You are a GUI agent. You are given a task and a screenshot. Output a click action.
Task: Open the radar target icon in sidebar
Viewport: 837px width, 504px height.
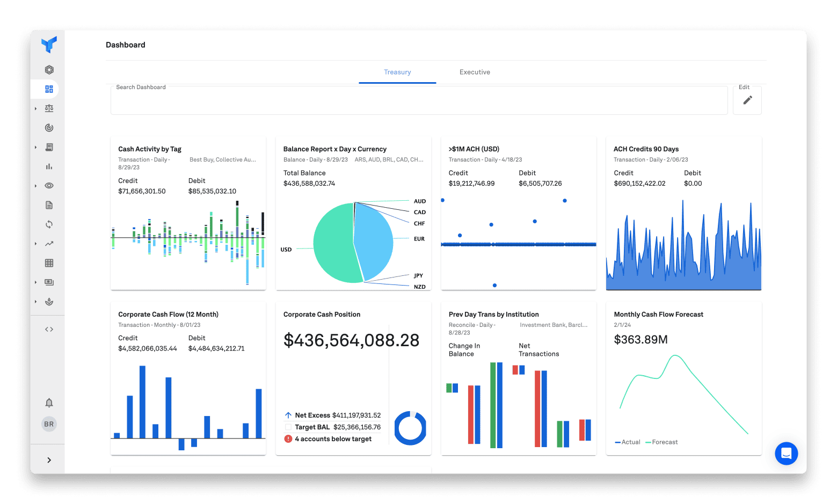pos(49,128)
